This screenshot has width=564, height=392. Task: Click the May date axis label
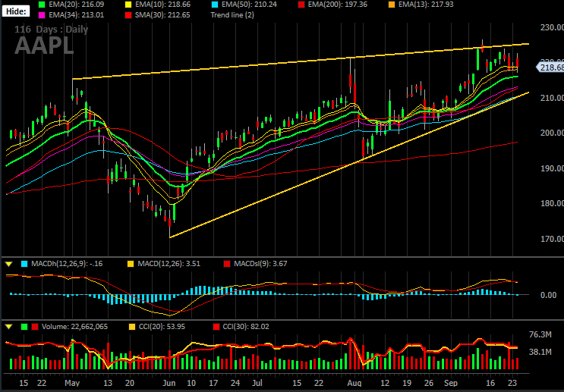pos(72,384)
